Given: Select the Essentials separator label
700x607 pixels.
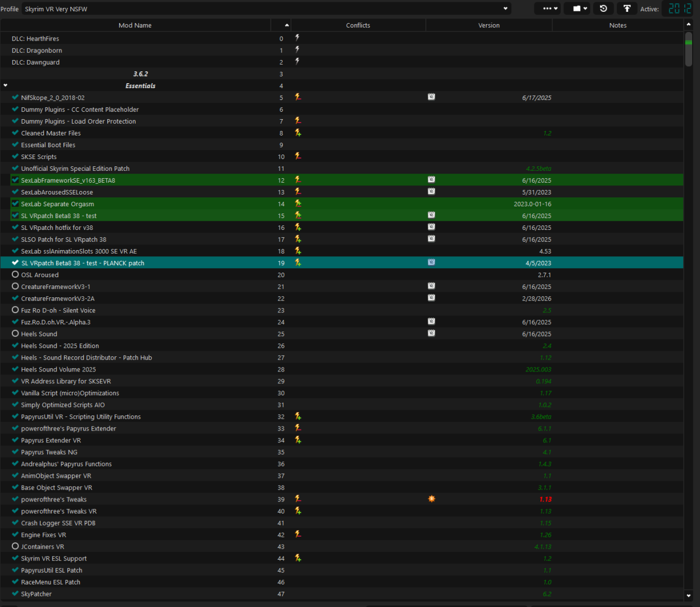Looking at the screenshot, I should click(x=140, y=85).
